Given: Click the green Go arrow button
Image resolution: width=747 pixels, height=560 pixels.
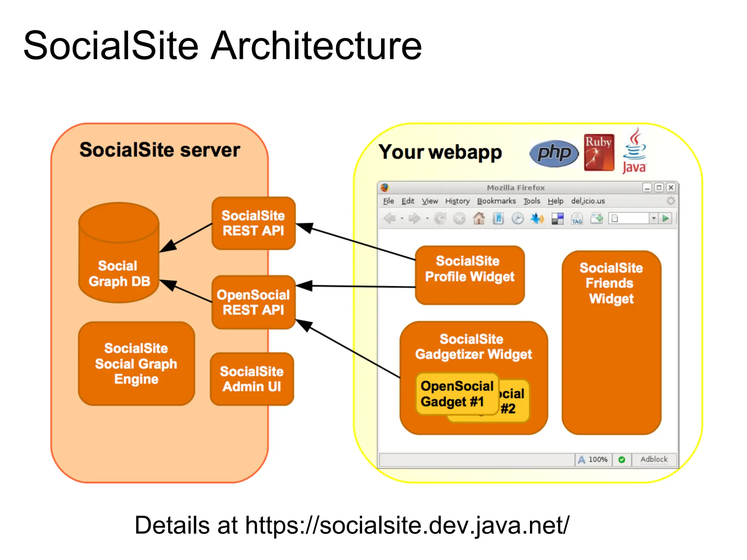Looking at the screenshot, I should [666, 218].
